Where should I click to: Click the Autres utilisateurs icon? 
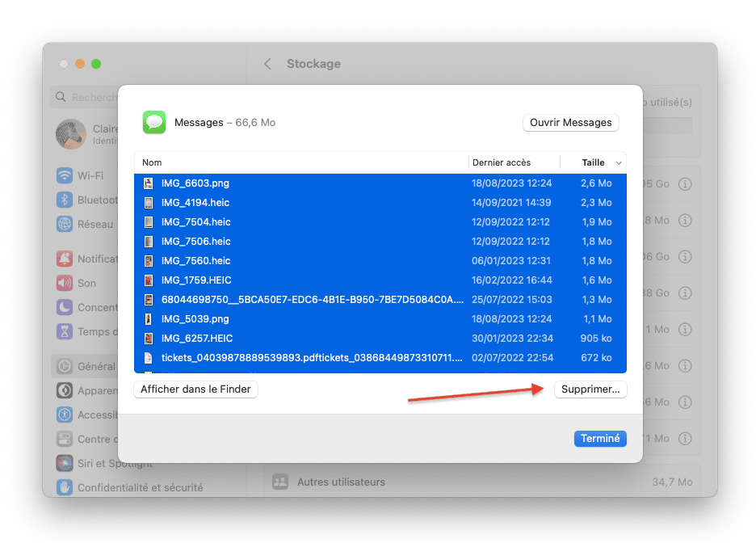click(x=280, y=482)
